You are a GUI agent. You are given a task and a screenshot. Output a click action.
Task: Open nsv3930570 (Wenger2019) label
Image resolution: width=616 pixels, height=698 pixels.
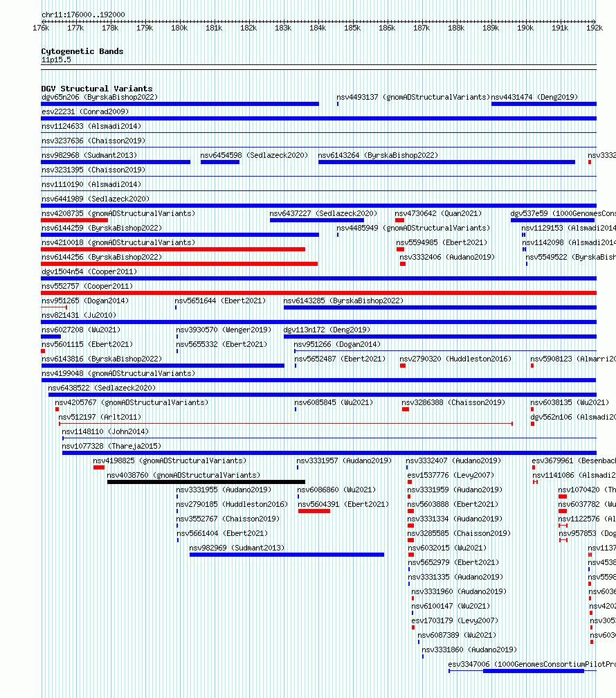224,330
